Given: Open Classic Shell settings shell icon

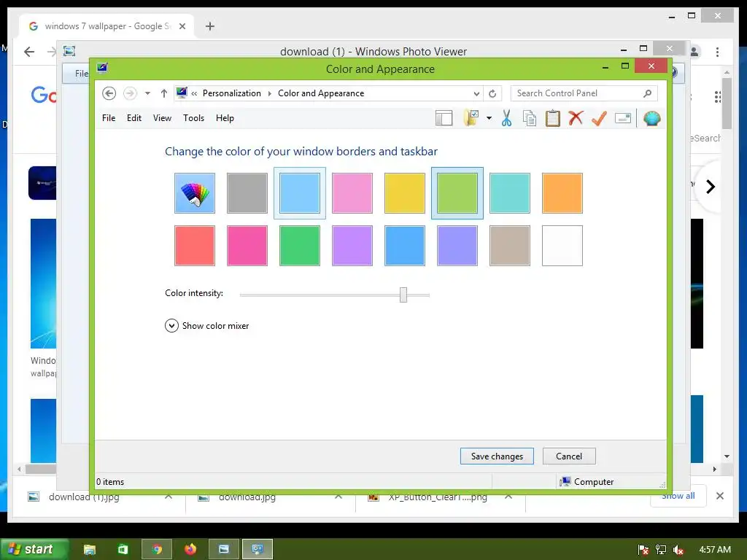Looking at the screenshot, I should coord(651,118).
